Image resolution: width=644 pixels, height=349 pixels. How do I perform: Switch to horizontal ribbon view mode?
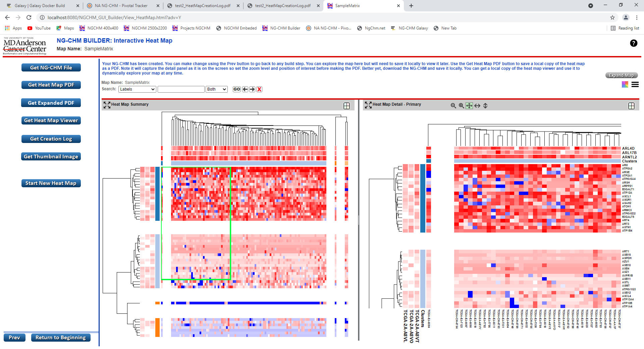point(477,106)
